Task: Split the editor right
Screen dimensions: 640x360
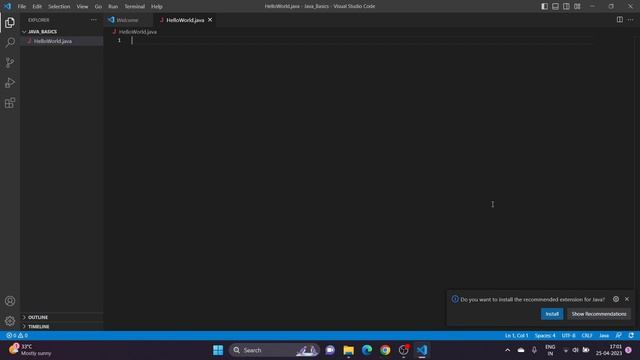Action: pyautogui.click(x=620, y=20)
